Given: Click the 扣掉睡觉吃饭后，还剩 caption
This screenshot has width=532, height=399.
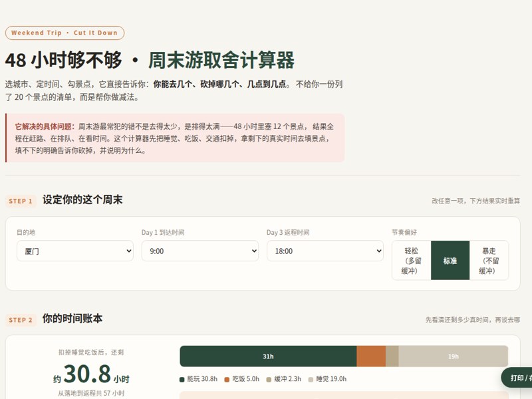Looking at the screenshot, I should point(91,352).
